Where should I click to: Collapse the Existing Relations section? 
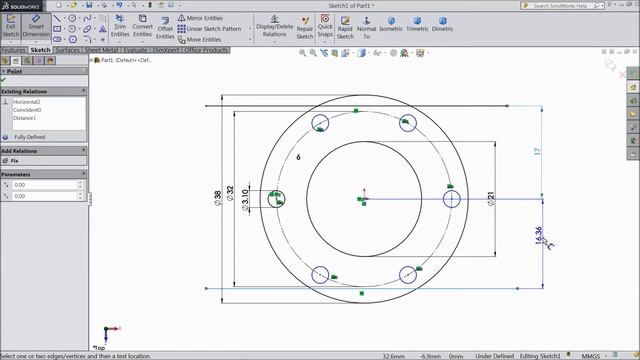(x=84, y=91)
